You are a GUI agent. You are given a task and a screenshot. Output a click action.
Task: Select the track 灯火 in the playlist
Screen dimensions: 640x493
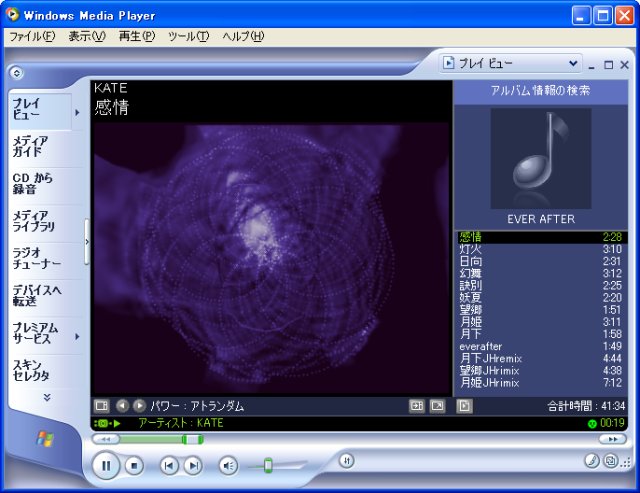pos(541,249)
